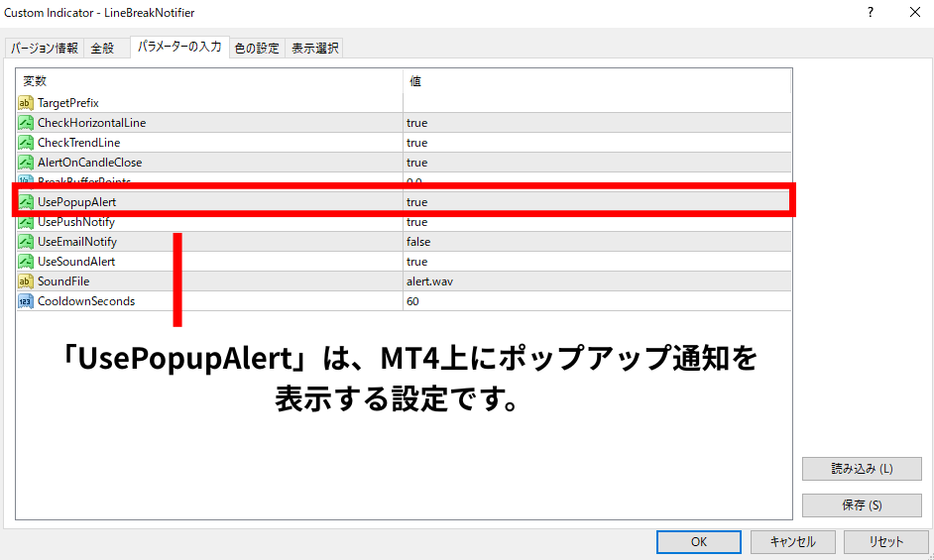This screenshot has width=934, height=560.
Task: Click the CheckHorizontalLine boolean icon
Action: [26, 123]
